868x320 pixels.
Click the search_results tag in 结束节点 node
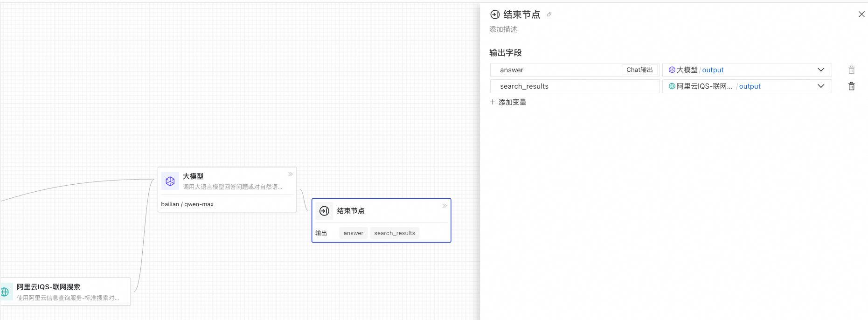pyautogui.click(x=394, y=233)
